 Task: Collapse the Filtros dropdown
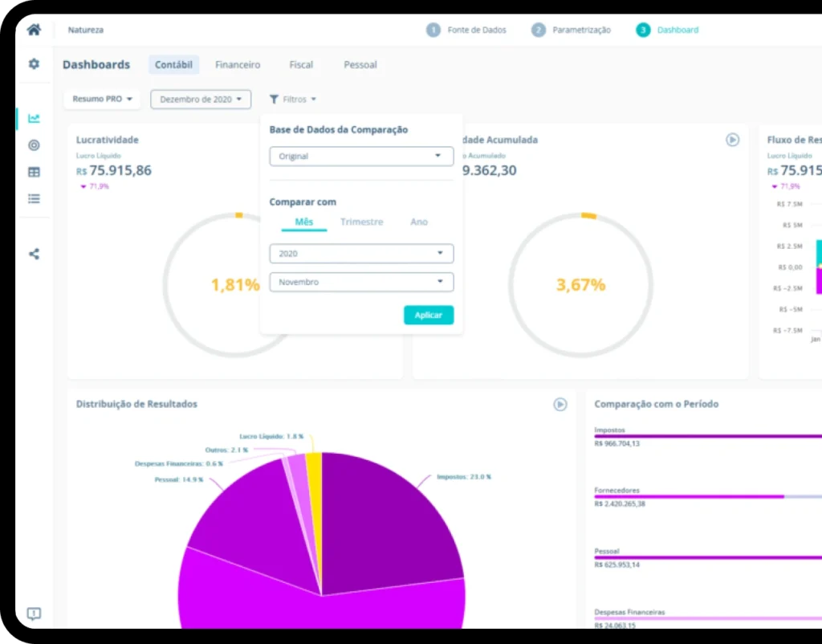(293, 99)
